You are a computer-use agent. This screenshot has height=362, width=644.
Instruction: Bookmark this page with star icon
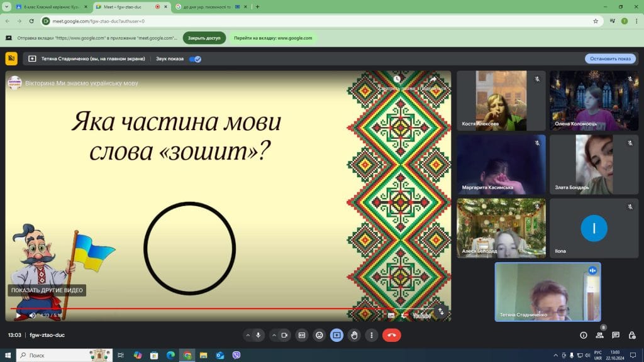click(x=596, y=21)
